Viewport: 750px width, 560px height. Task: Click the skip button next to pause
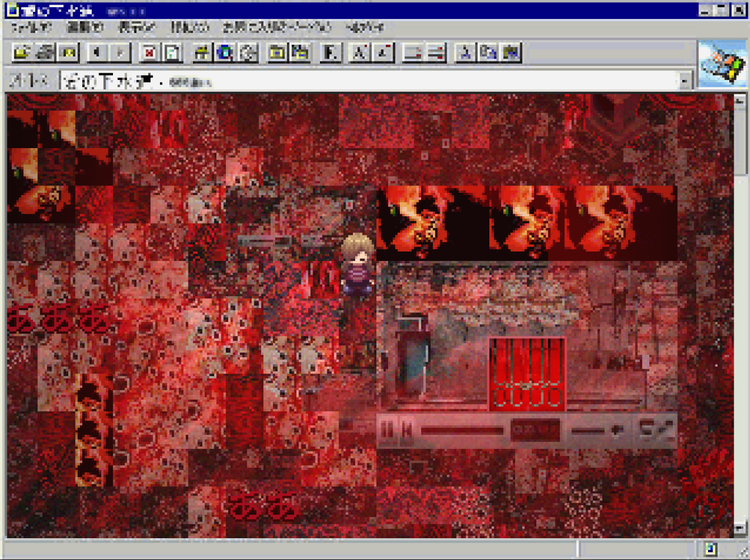coord(407,430)
